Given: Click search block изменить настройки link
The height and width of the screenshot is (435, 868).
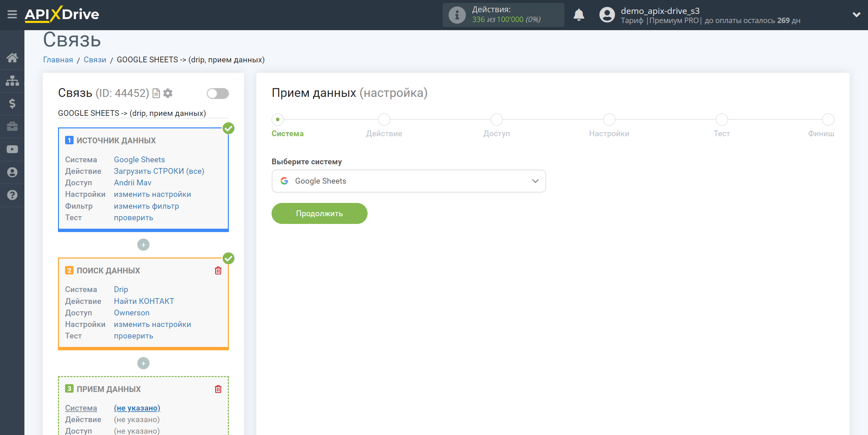Looking at the screenshot, I should point(153,324).
